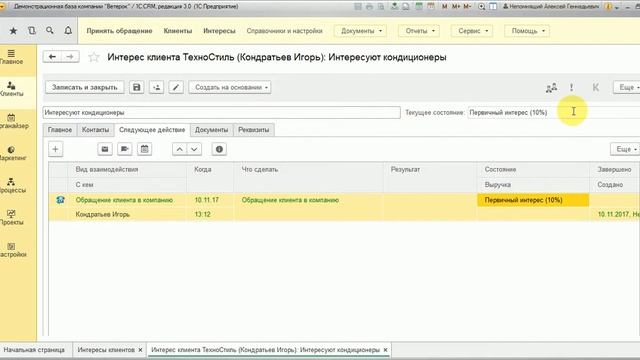The image size is (640, 360).
Task: Click the icon right of the envelope
Action: pos(124,149)
